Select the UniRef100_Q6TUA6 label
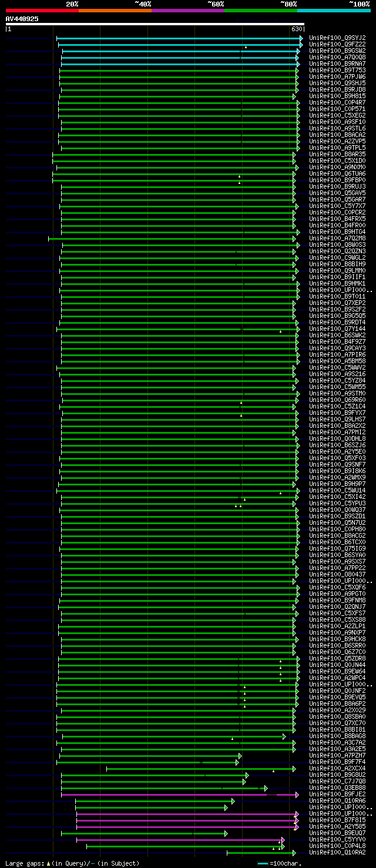This screenshot has width=376, height=868. (337, 173)
